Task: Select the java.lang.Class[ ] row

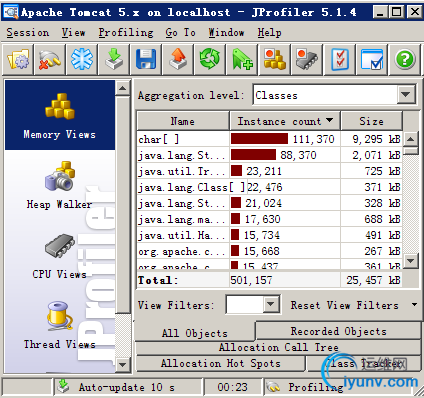Action: click(269, 187)
